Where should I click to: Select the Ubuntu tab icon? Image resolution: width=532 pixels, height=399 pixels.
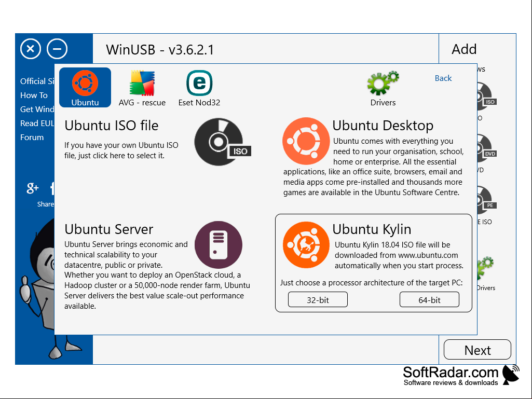coord(85,88)
